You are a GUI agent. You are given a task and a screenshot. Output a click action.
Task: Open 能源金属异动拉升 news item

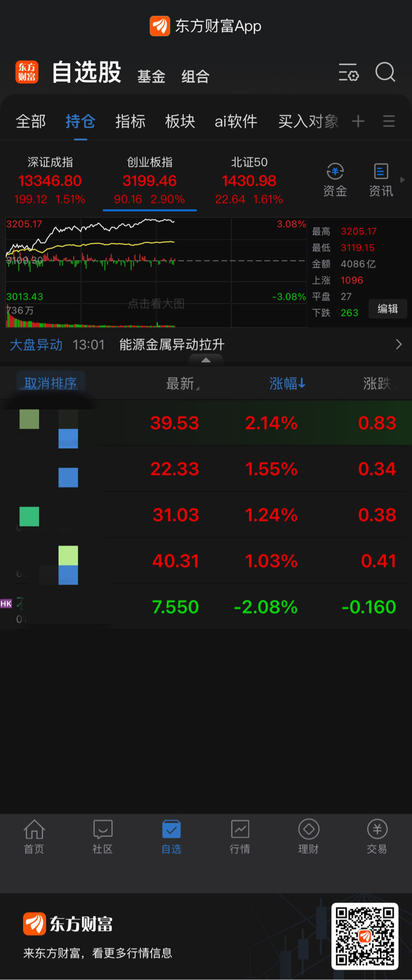tap(172, 345)
